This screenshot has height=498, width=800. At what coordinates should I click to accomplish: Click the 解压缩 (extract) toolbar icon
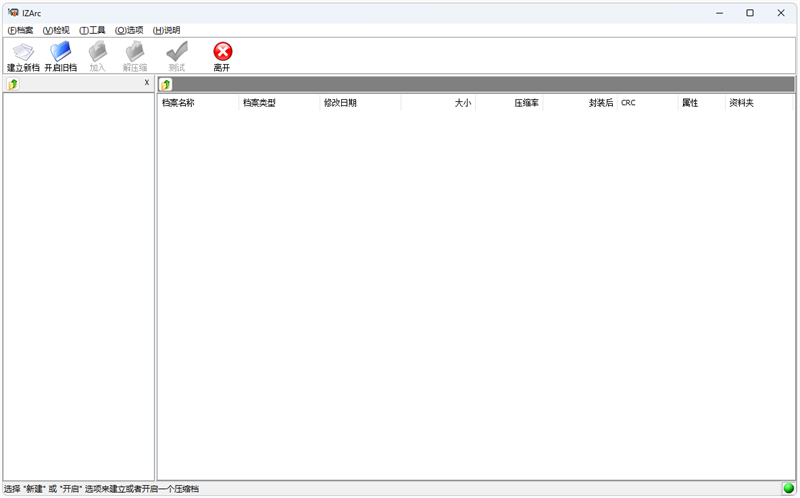pyautogui.click(x=134, y=52)
